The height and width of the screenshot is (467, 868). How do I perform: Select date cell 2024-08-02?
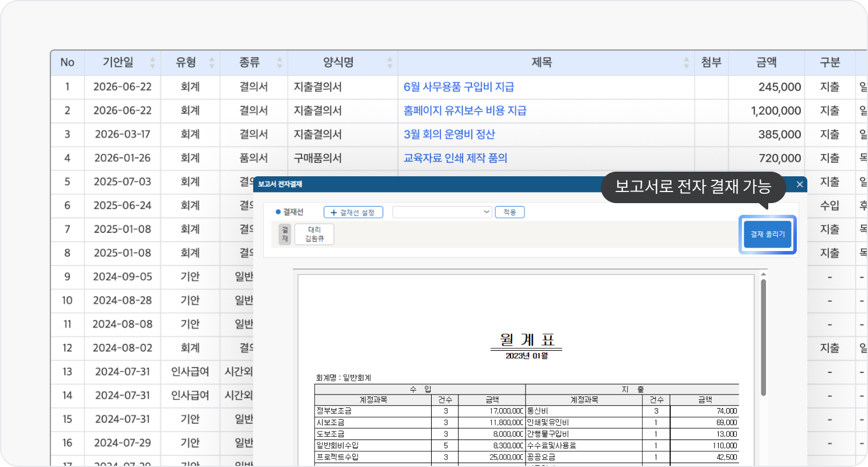click(x=123, y=348)
